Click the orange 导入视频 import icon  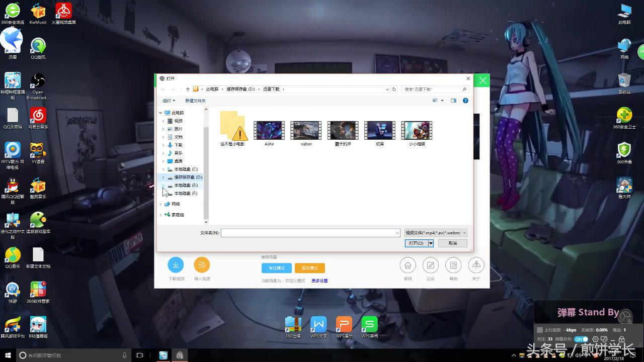[x=202, y=265]
